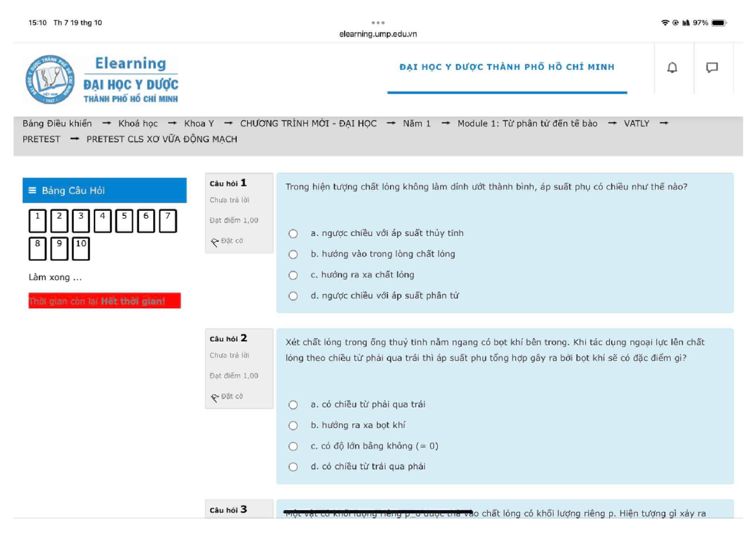This screenshot has width=756, height=534.
Task: Jump to question 8 in navigation
Action: click(x=37, y=249)
